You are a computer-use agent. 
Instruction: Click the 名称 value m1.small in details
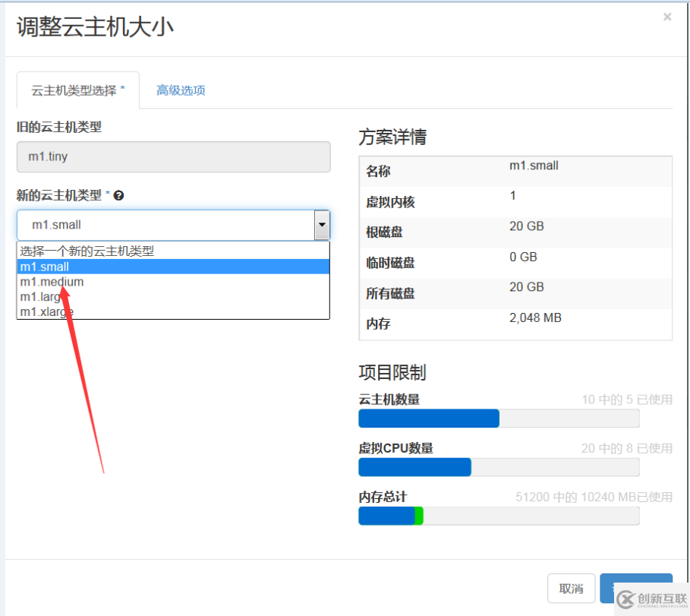pyautogui.click(x=534, y=166)
